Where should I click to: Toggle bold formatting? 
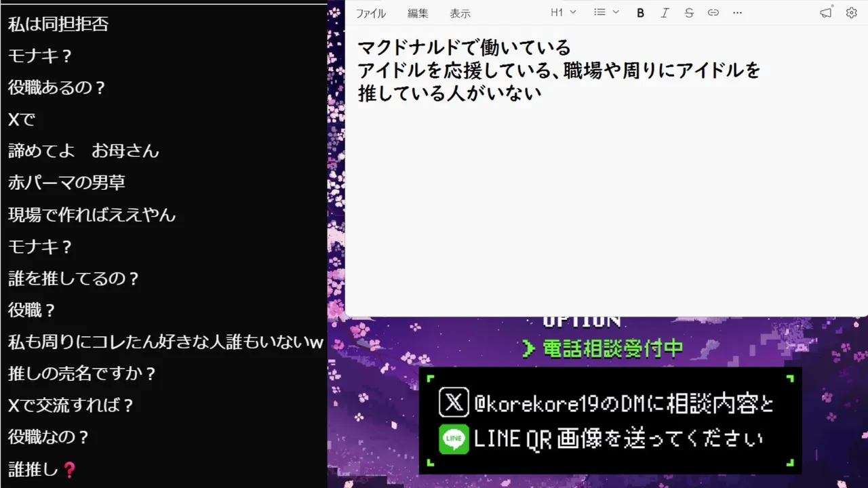pos(640,13)
